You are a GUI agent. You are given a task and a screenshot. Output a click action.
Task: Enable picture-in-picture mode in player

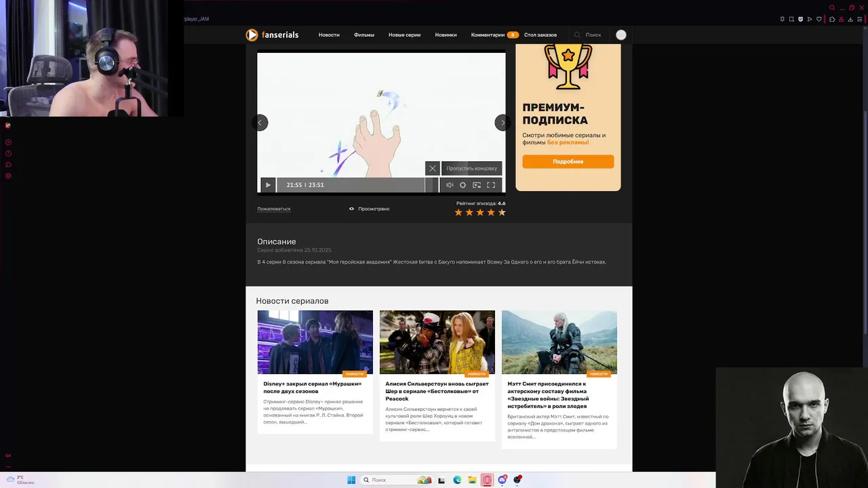pos(477,185)
